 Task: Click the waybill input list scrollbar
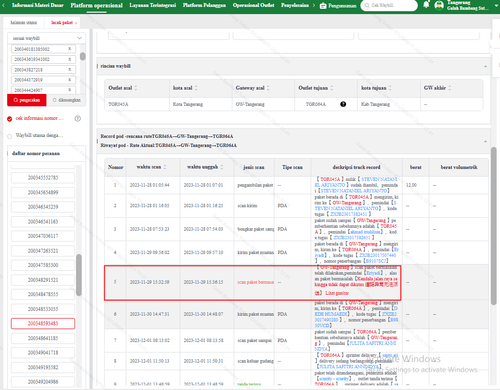pos(83,56)
